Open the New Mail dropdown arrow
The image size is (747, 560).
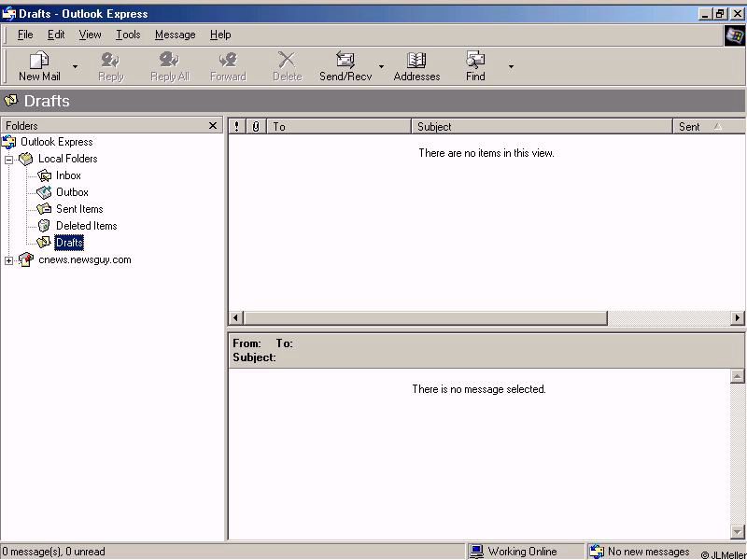(x=76, y=67)
